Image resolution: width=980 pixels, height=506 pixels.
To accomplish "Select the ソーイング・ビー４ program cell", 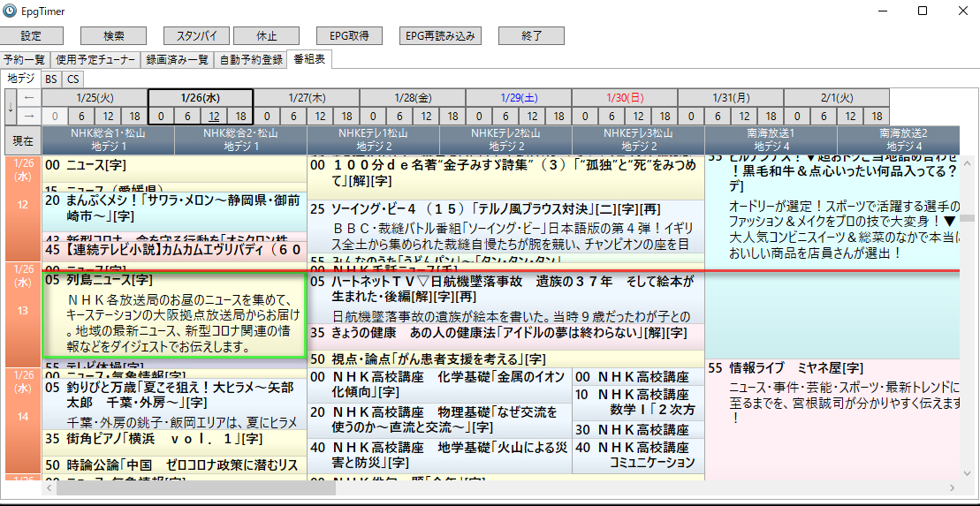I will (505, 226).
